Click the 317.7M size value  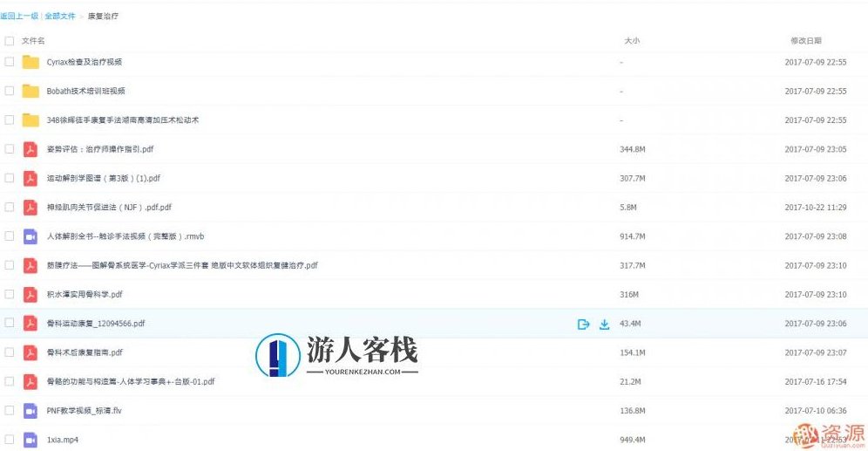(633, 265)
